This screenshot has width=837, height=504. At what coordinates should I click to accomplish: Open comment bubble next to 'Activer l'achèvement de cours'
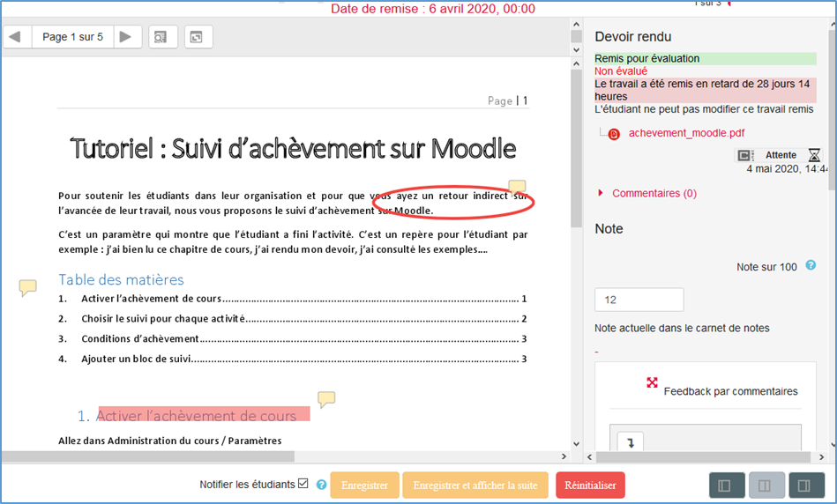point(326,399)
